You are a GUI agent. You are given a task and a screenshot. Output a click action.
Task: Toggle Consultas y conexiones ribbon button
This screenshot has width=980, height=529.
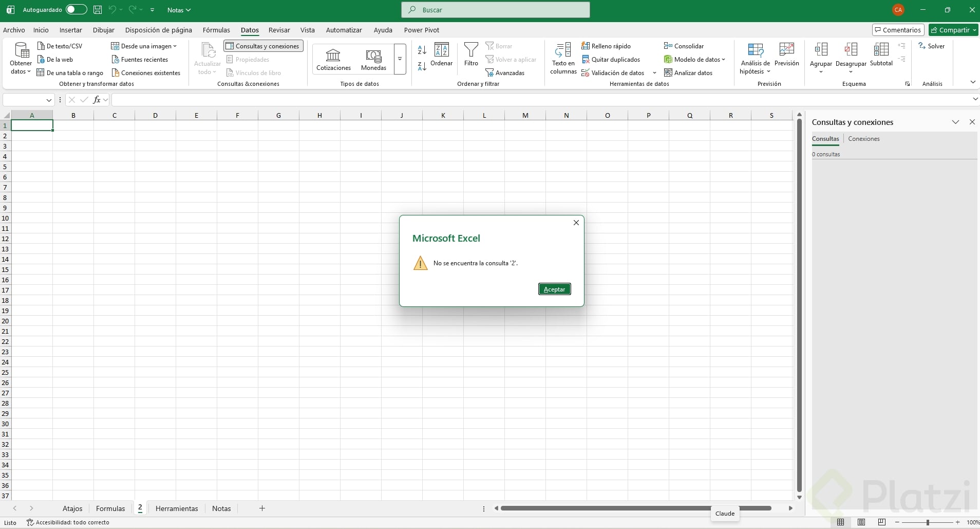pyautogui.click(x=263, y=46)
